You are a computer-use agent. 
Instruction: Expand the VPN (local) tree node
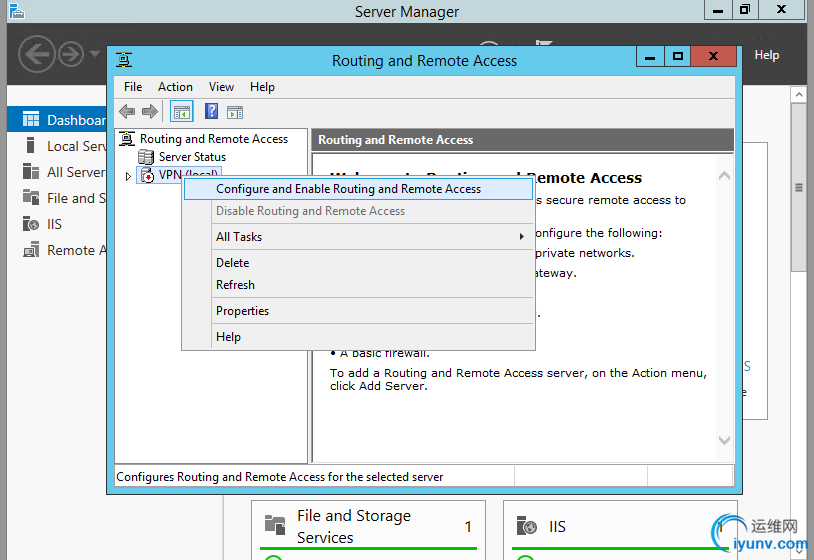click(128, 176)
